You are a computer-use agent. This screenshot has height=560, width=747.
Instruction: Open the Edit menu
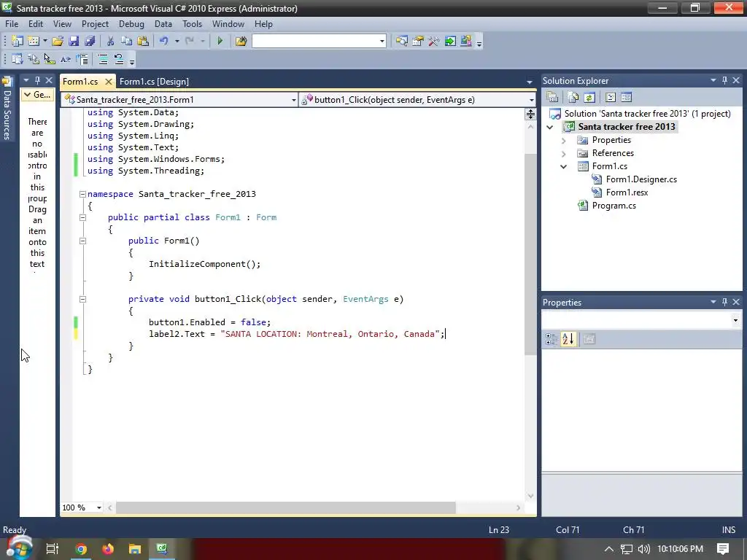(x=36, y=24)
